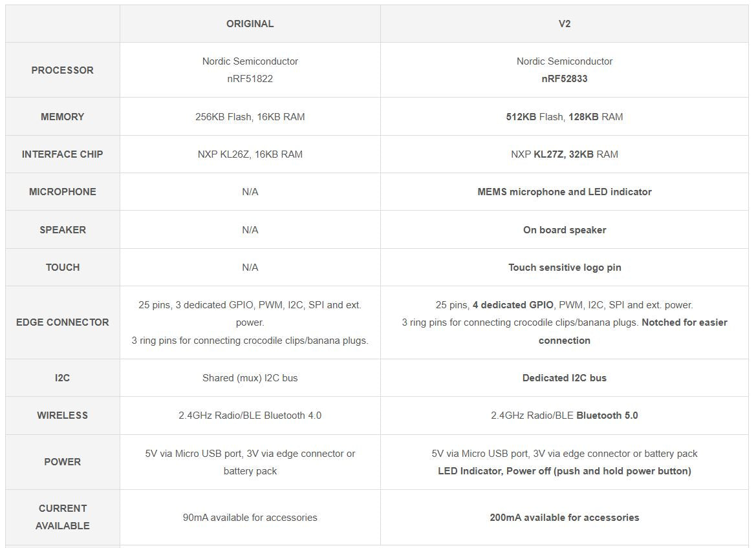Click the POWER row label

click(62, 462)
